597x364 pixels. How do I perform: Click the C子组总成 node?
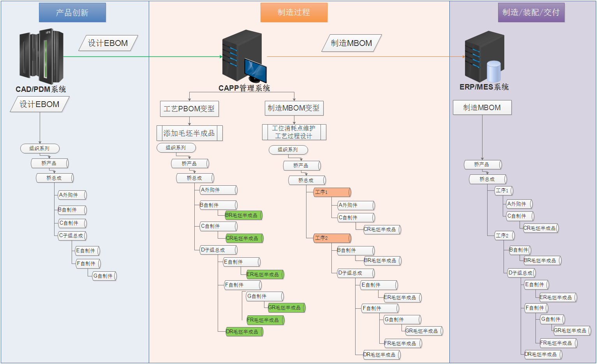72,236
